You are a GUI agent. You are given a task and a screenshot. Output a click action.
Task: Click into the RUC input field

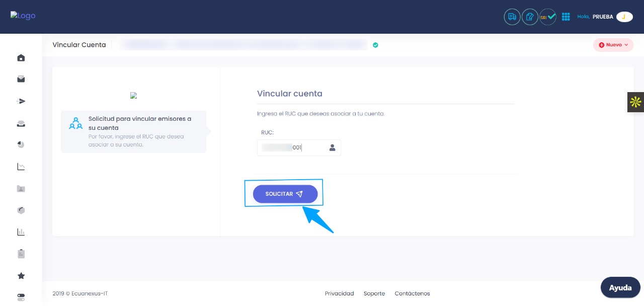(x=292, y=147)
